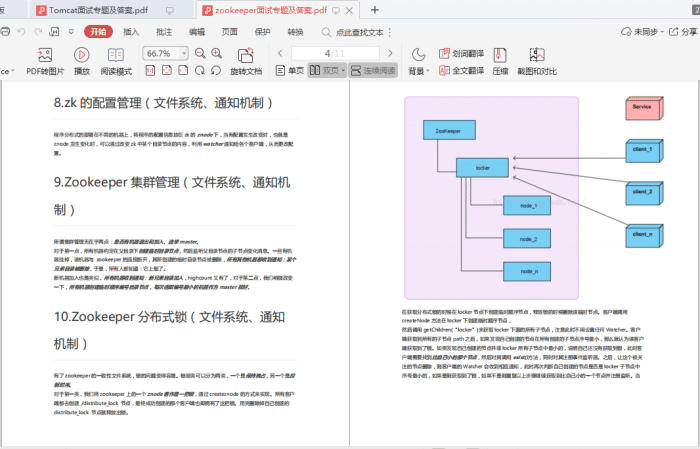Click the 背景 moon icon
Screen dimensions: 700x449
pyautogui.click(x=418, y=55)
